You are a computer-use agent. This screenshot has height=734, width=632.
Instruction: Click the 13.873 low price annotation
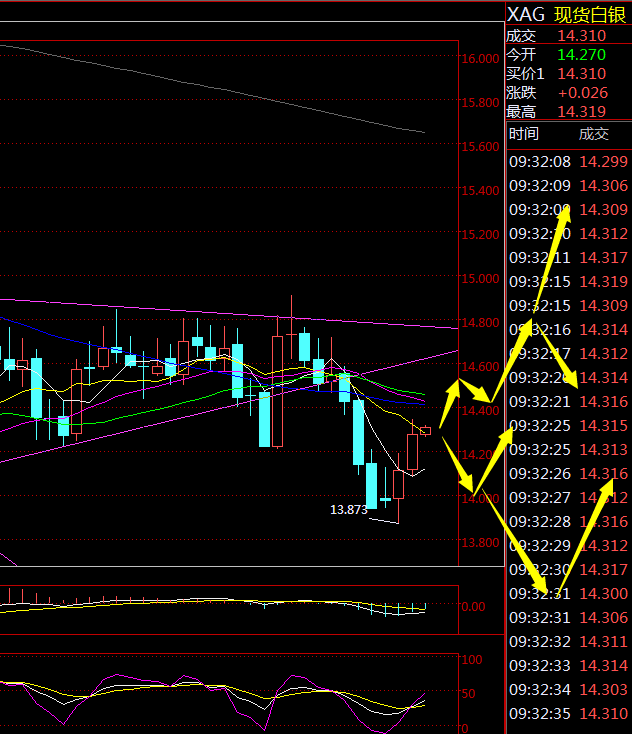[349, 510]
